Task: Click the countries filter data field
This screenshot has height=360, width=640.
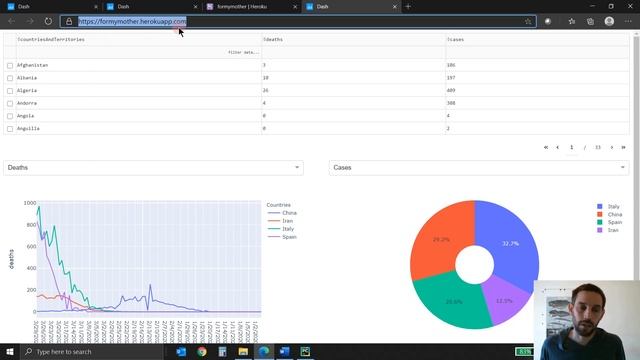Action: [139, 52]
